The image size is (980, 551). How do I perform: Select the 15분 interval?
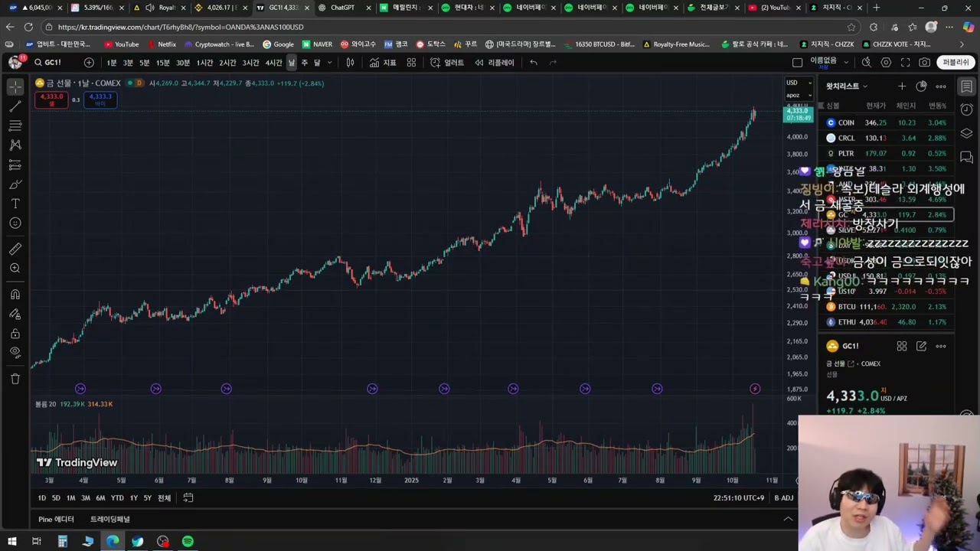pos(163,63)
